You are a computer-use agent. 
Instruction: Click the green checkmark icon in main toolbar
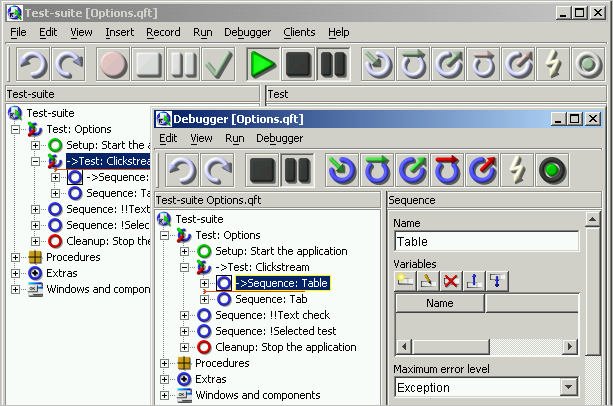coord(217,65)
